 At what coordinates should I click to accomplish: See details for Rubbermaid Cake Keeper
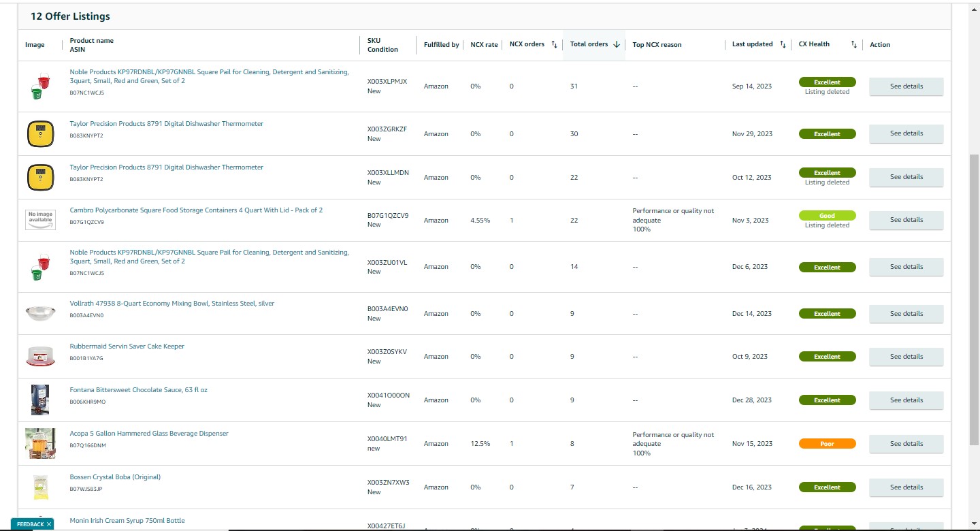click(906, 357)
